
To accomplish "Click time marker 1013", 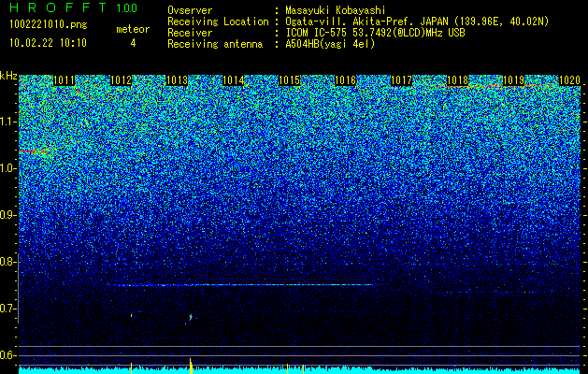I will (177, 80).
